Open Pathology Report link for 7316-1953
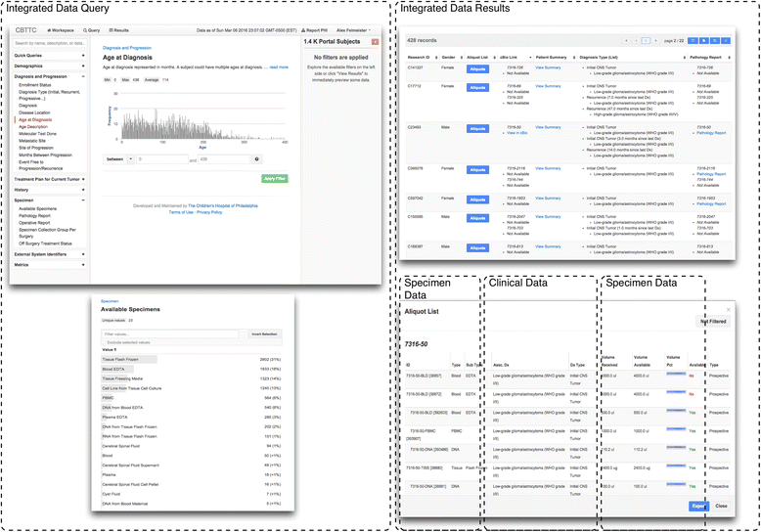Viewport: 761px width, 532px height. [x=711, y=203]
